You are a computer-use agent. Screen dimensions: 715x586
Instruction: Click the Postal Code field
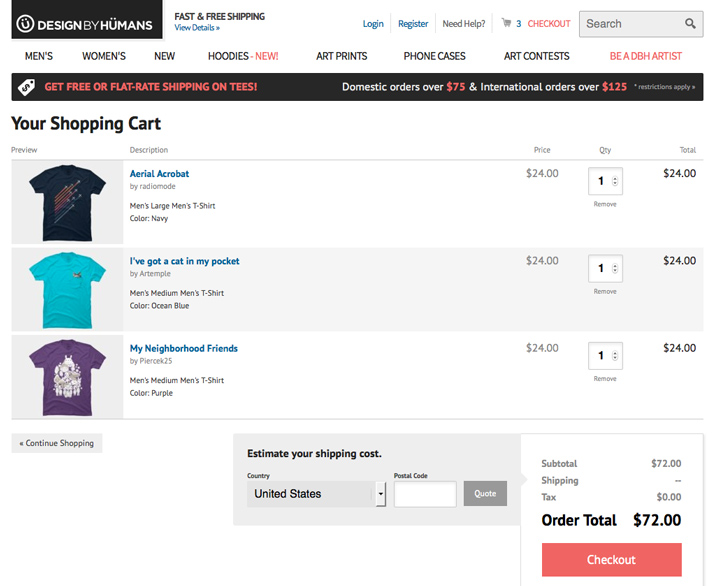425,494
